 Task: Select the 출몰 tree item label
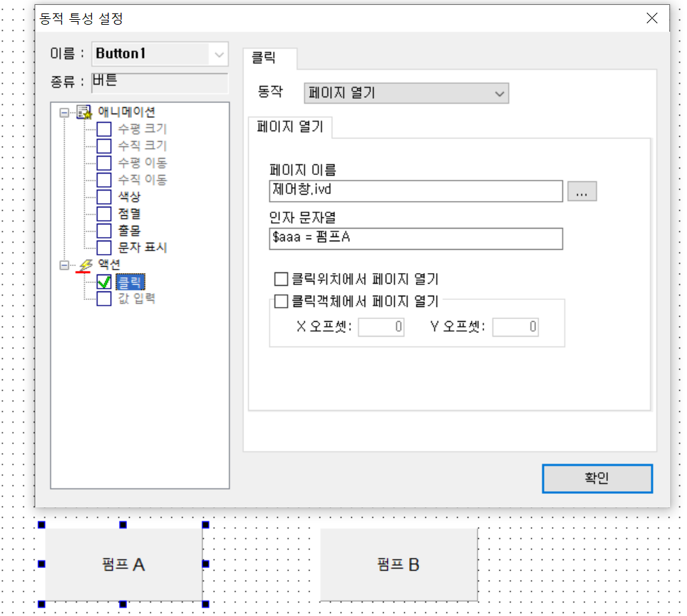(129, 231)
